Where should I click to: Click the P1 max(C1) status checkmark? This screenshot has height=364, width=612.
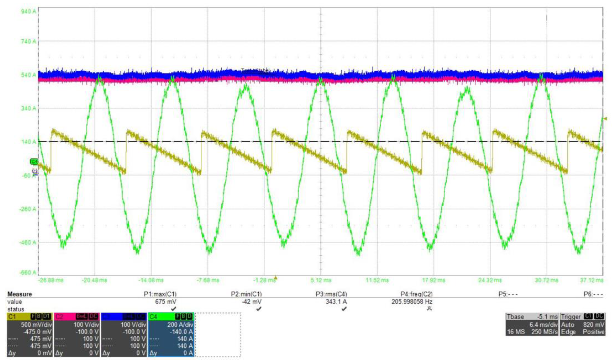coord(173,309)
